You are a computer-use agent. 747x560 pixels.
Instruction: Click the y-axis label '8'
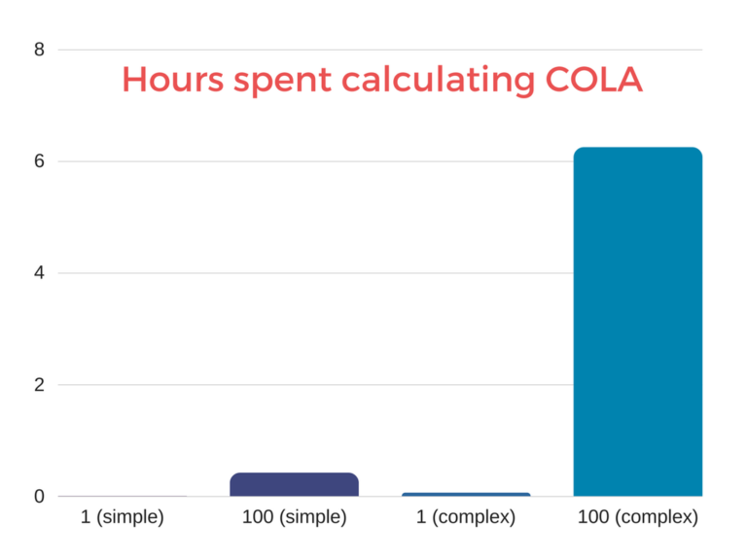pos(39,50)
